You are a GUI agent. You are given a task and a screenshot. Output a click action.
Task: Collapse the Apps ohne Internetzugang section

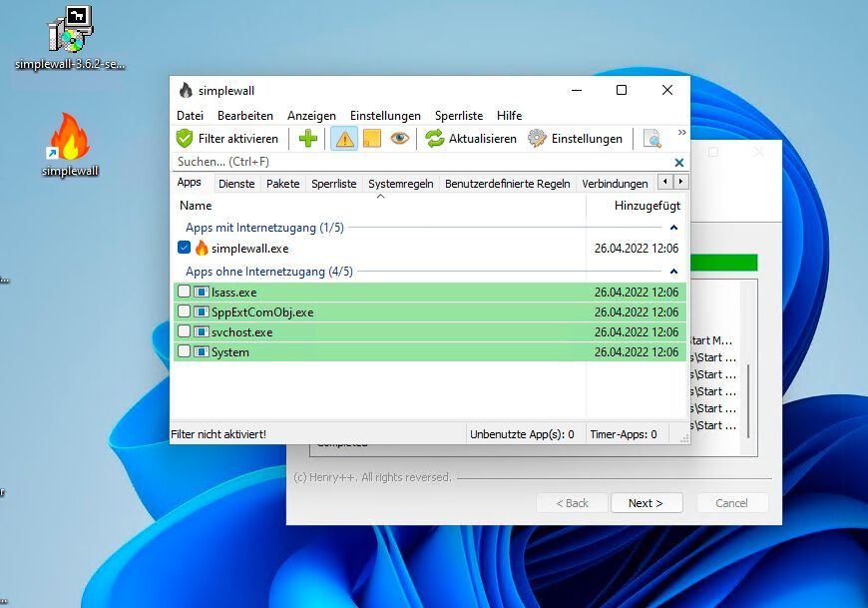click(674, 271)
